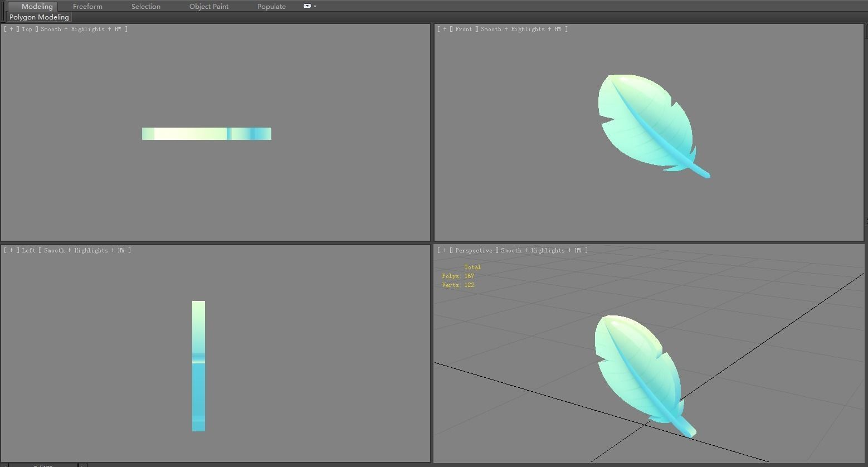Open the Front viewport's "[+]" general menu
This screenshot has height=467, width=868.
point(444,29)
